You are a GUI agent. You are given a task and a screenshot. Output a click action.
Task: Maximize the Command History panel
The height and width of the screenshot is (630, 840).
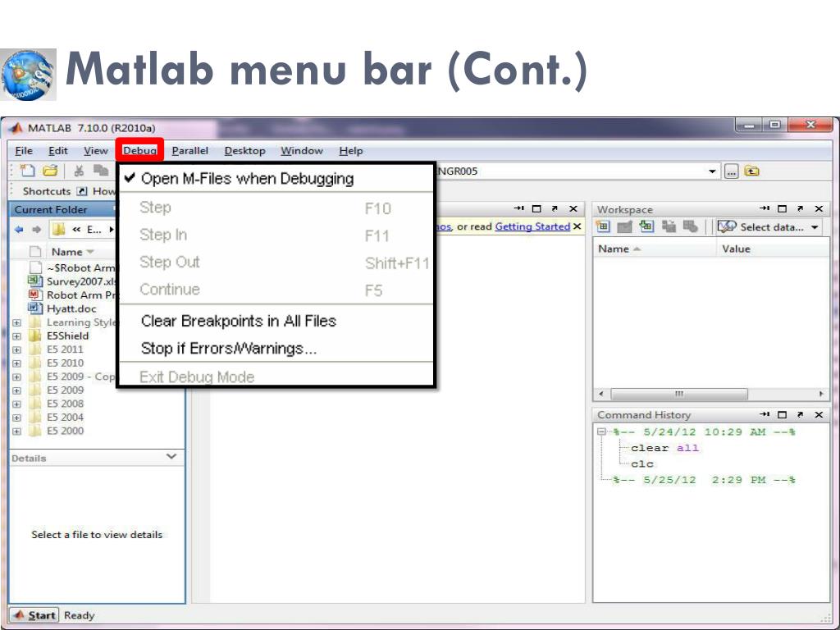pyautogui.click(x=782, y=414)
